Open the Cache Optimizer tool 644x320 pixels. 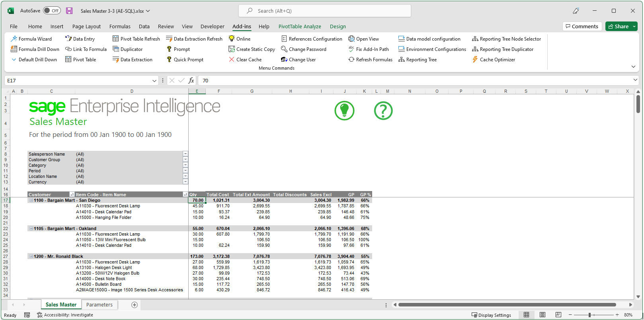pyautogui.click(x=494, y=60)
